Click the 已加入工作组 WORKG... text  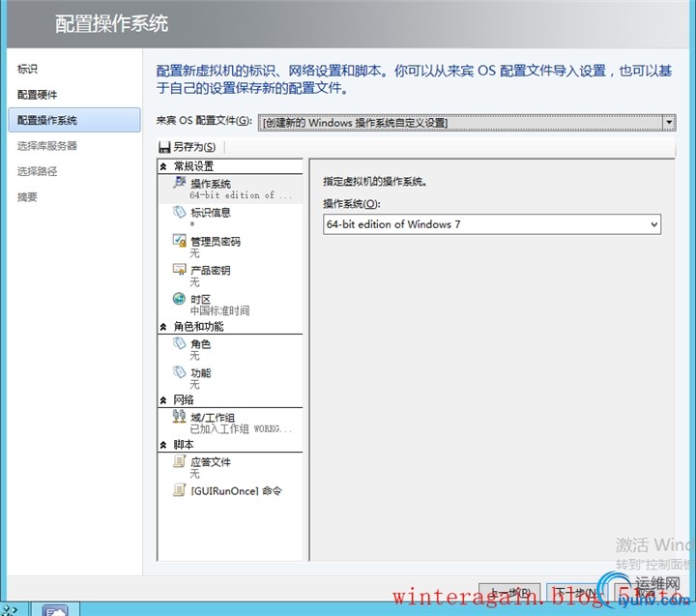point(241,429)
